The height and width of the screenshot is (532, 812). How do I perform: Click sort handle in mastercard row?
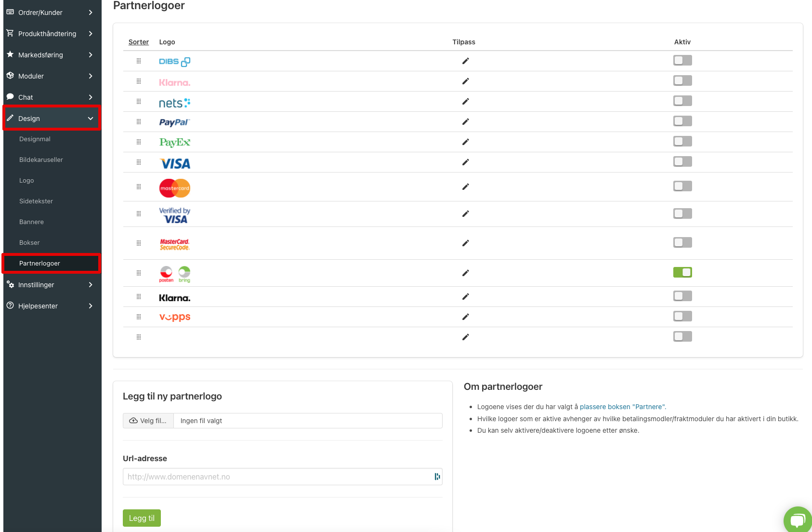pyautogui.click(x=139, y=186)
